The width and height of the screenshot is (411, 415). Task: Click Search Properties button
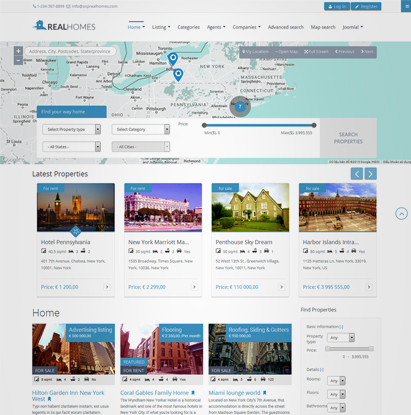click(348, 138)
